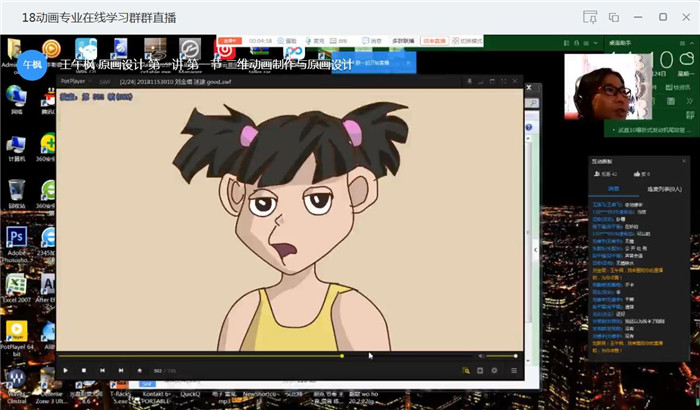
Task: Stop the PotPlayer video
Action: pos(84,370)
